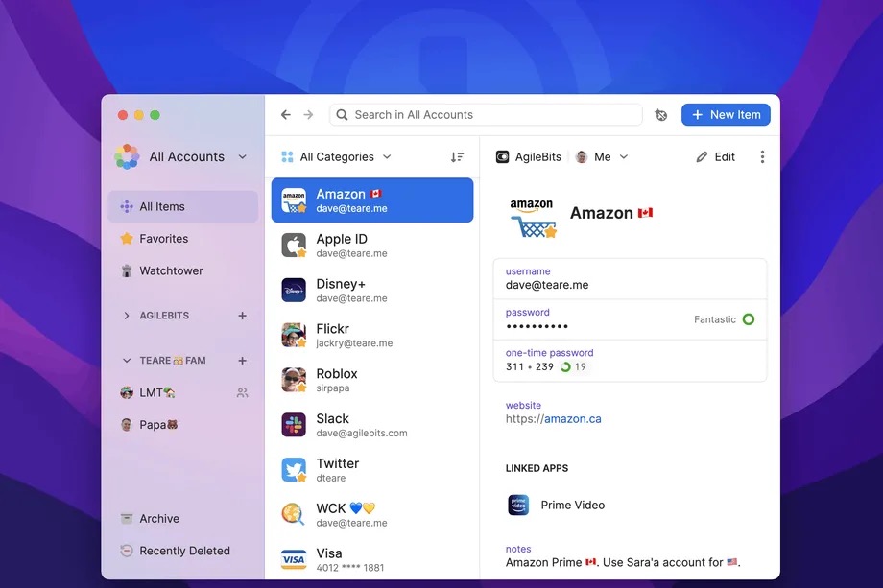This screenshot has width=883, height=588.
Task: Click the New Item button
Action: (726, 115)
